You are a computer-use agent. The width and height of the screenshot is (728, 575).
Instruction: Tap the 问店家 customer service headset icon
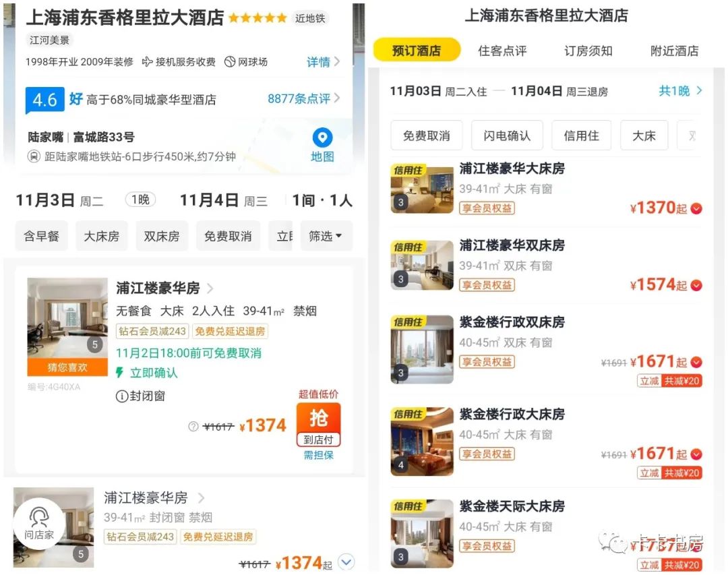coord(39,517)
